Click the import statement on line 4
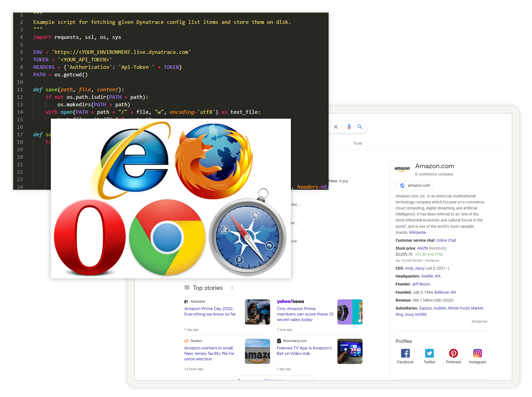Viewport: 532px width, 397px height. [77, 37]
